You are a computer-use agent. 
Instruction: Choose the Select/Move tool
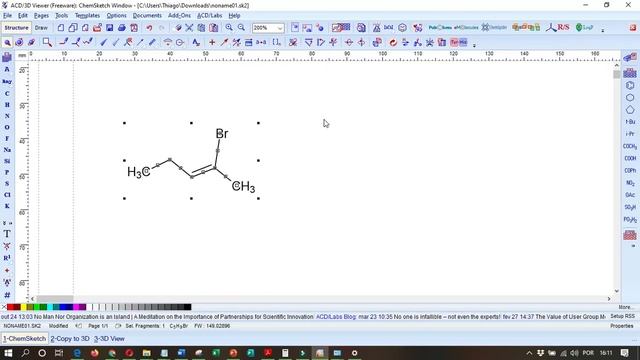(7, 42)
